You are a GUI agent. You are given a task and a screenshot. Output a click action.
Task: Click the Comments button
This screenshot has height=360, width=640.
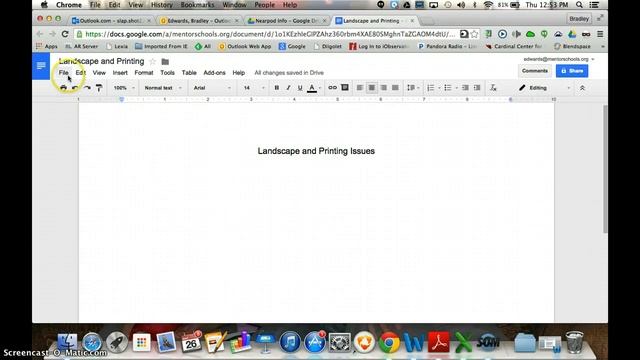535,71
